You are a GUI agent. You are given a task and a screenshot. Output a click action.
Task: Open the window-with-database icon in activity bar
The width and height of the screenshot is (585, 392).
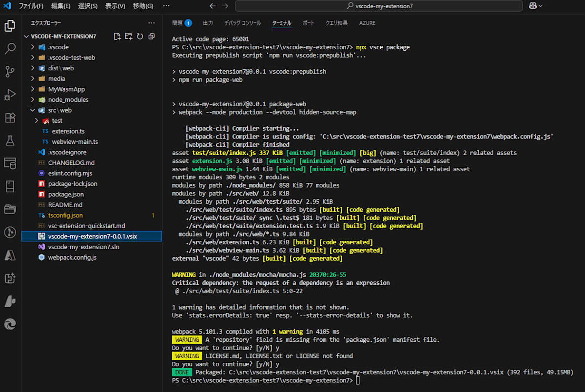[x=10, y=163]
